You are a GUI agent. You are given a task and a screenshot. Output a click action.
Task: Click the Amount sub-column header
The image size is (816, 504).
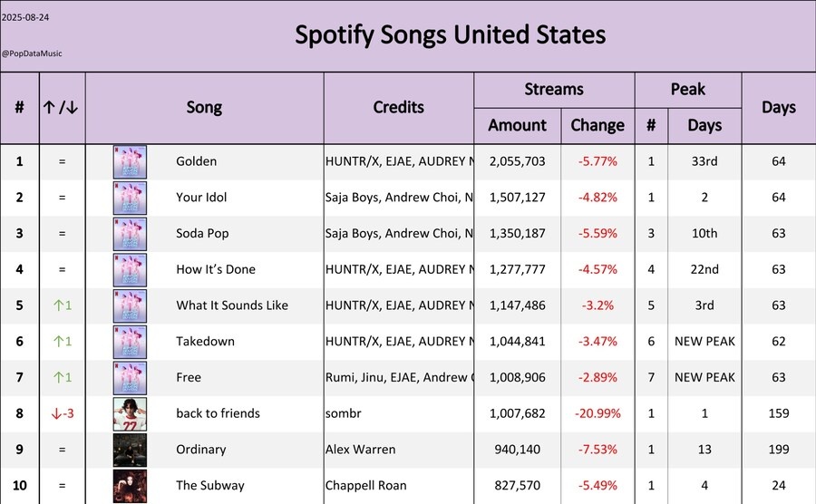tap(518, 125)
